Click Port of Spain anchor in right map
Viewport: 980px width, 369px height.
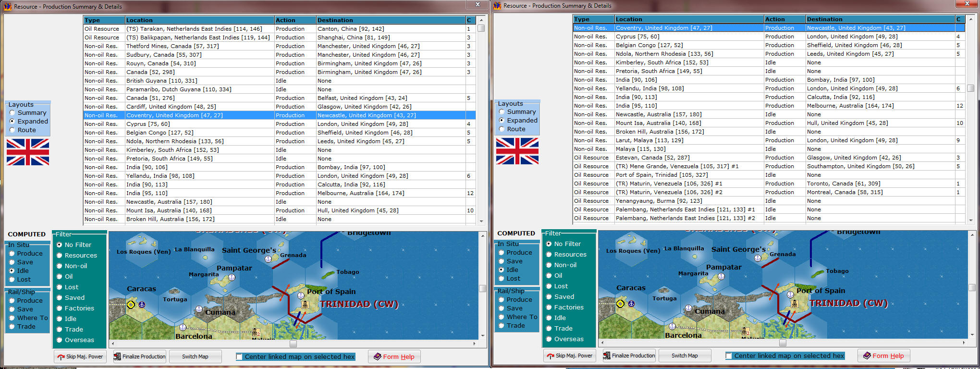pos(790,295)
